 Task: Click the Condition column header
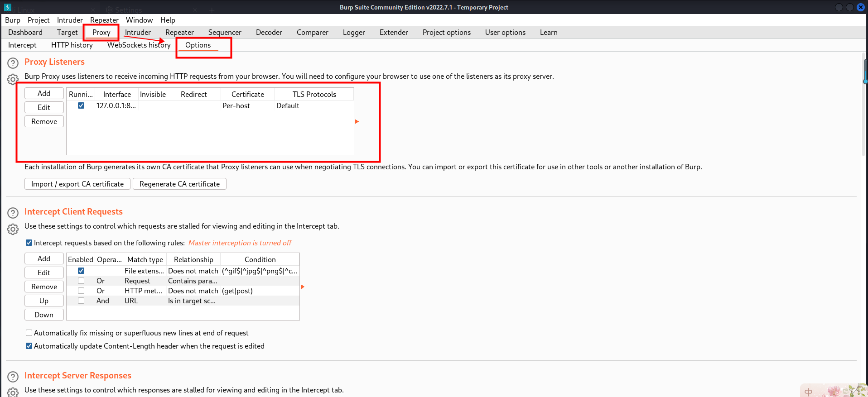click(260, 259)
